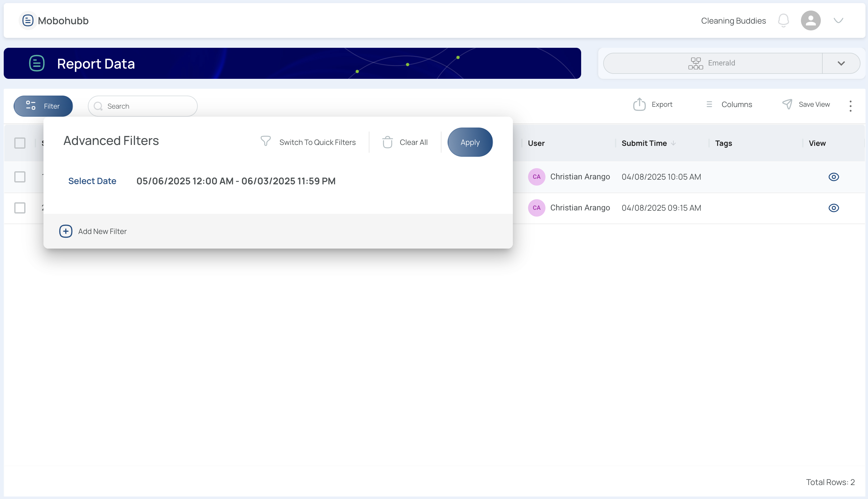This screenshot has width=868, height=499.
Task: Click the Export icon
Action: [639, 104]
